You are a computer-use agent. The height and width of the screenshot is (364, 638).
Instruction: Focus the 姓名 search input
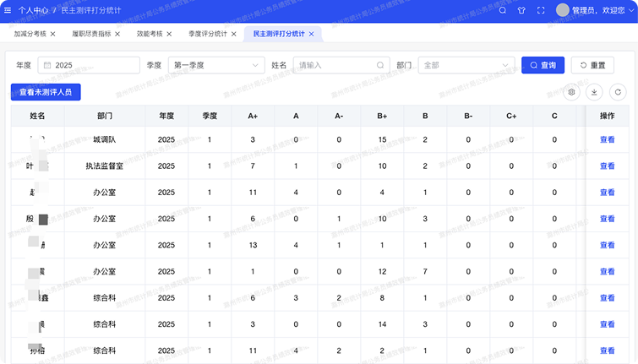click(341, 65)
